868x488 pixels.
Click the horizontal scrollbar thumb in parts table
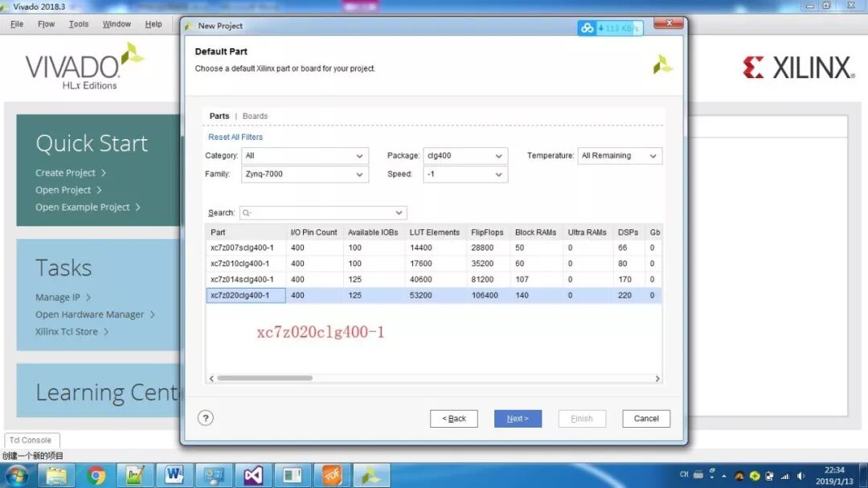(x=264, y=379)
